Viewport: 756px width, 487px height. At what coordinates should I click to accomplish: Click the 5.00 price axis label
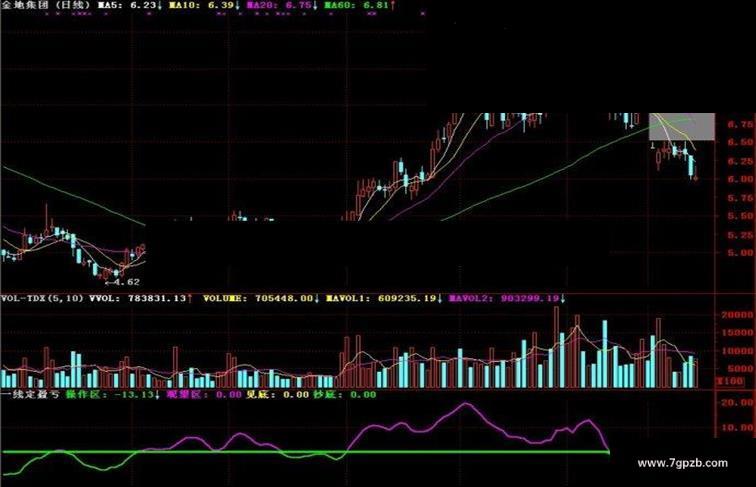click(x=740, y=253)
